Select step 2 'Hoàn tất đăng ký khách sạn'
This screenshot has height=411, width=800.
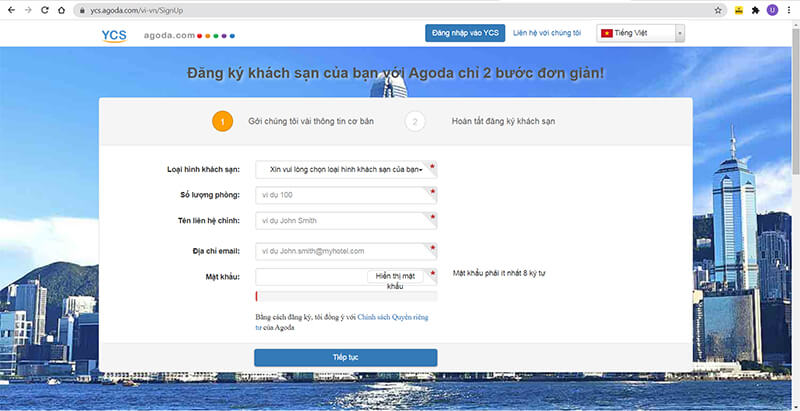pyautogui.click(x=503, y=121)
